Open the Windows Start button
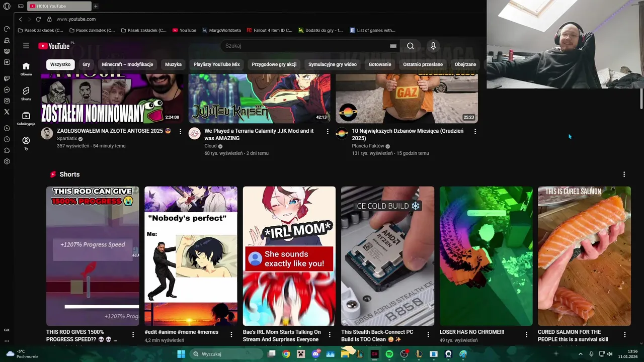644x362 pixels. 181,354
